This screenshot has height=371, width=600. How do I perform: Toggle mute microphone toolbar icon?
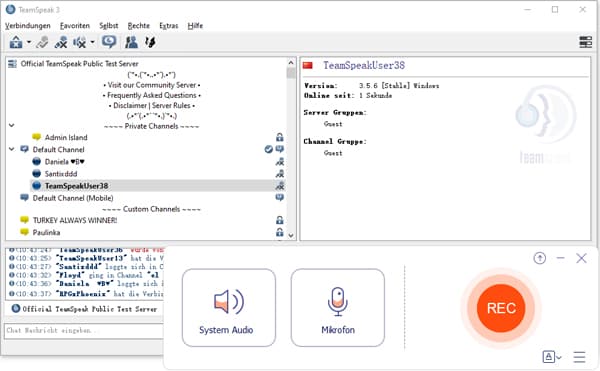[61, 42]
